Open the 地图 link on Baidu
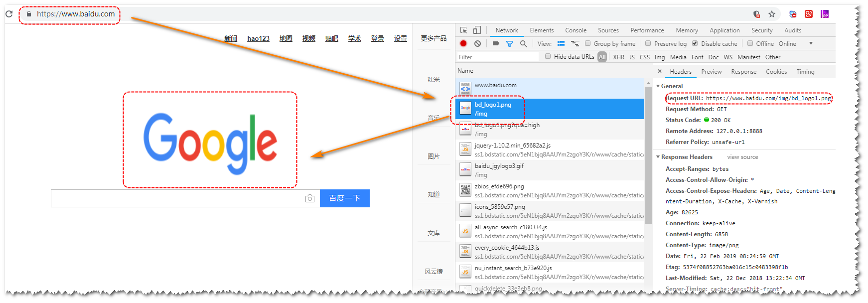 click(286, 38)
